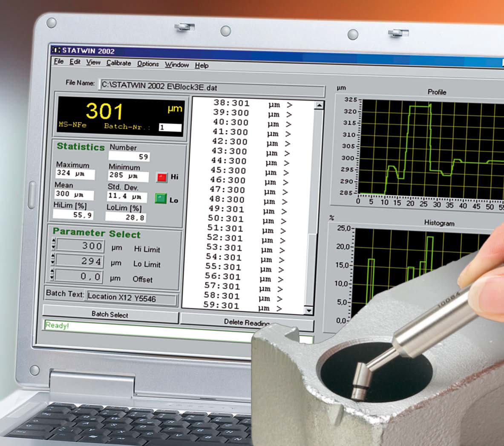Click the LoLim [%] field 28,8
The height and width of the screenshot is (446, 504).
coord(126,217)
